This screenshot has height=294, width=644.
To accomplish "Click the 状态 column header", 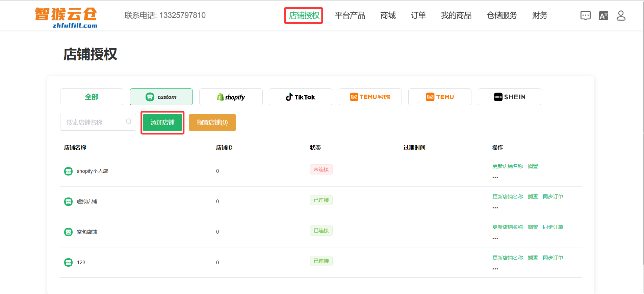I will 315,148.
